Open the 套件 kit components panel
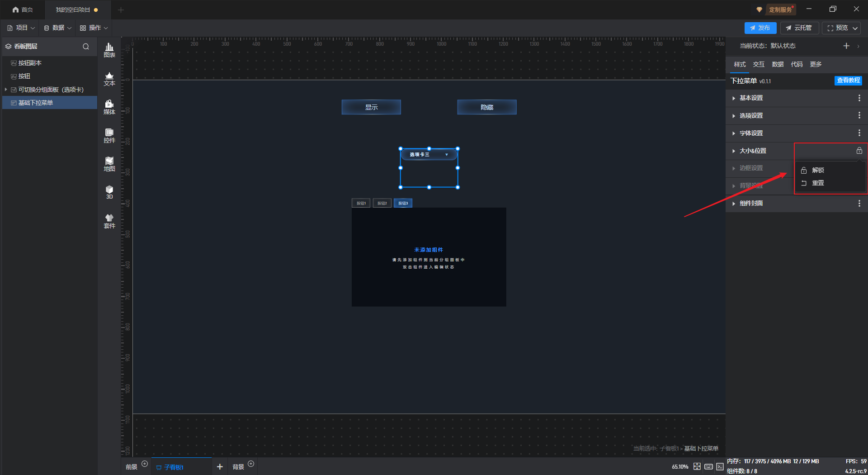Screen dimensions: 868x475 (109, 221)
